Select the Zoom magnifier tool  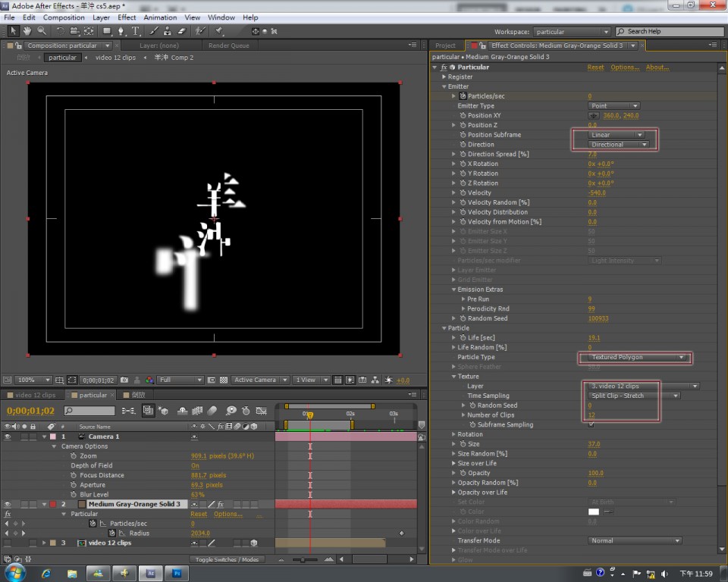41,31
